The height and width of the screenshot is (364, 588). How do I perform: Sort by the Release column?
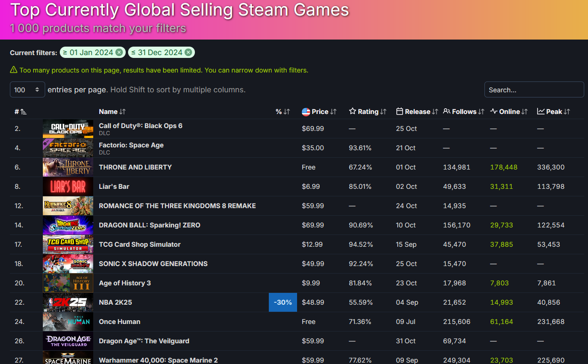[417, 112]
